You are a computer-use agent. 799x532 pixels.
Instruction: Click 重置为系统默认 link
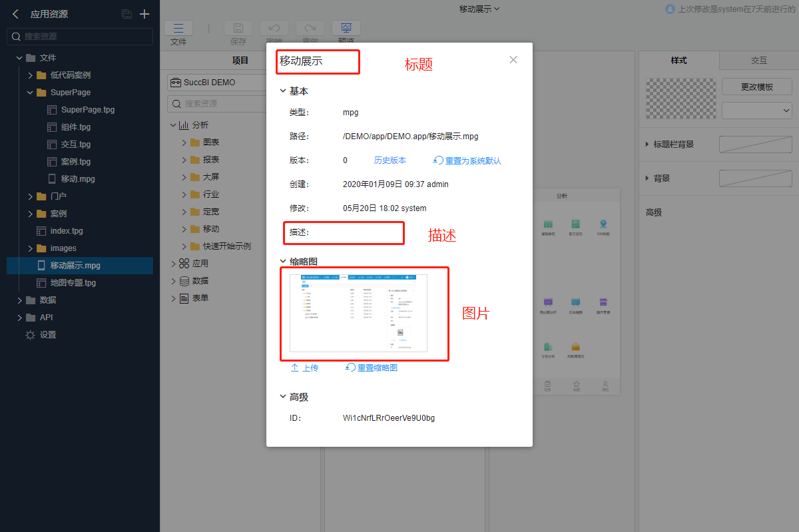(x=467, y=160)
